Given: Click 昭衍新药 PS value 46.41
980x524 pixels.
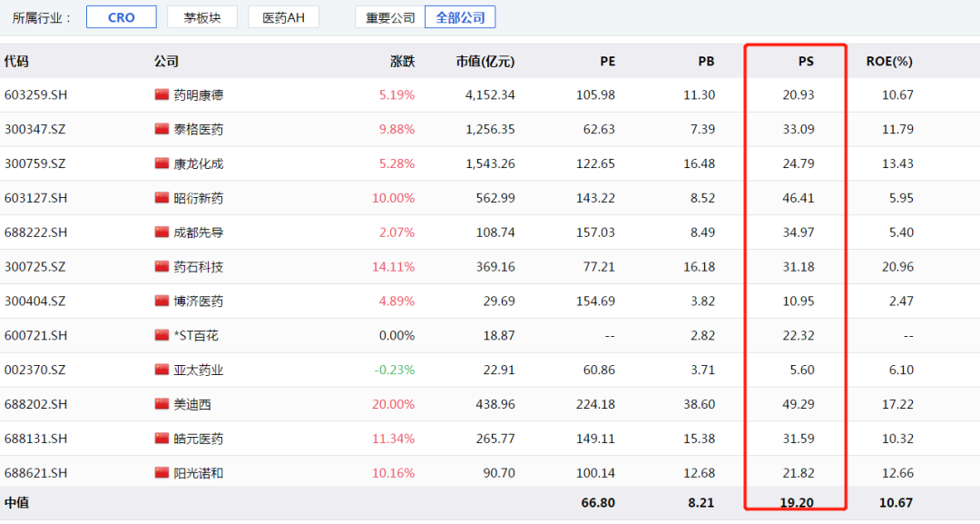Looking at the screenshot, I should point(799,198).
